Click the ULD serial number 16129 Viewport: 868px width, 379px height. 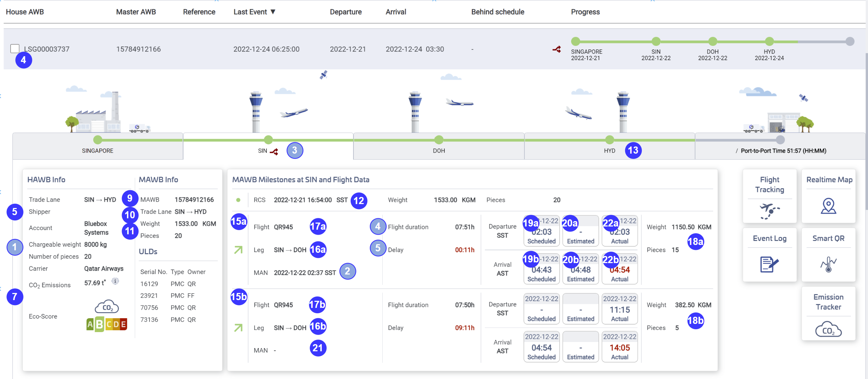pyautogui.click(x=149, y=284)
